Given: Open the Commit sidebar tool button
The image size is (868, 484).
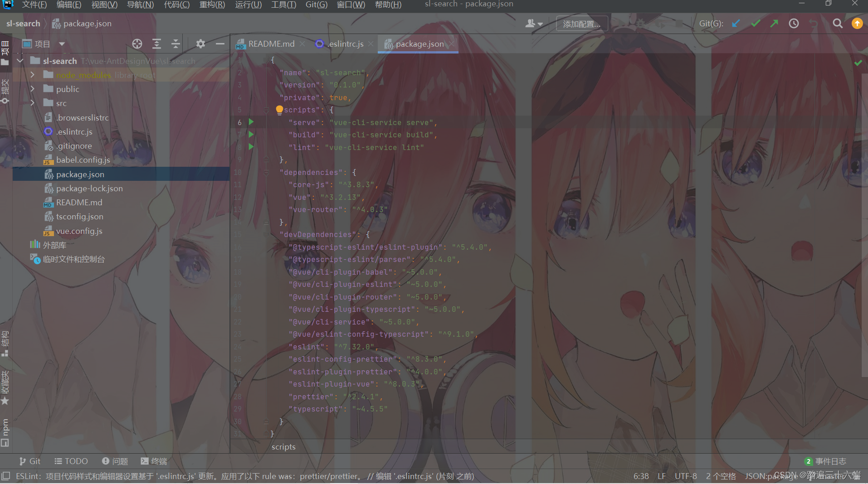Looking at the screenshot, I should [x=5, y=92].
